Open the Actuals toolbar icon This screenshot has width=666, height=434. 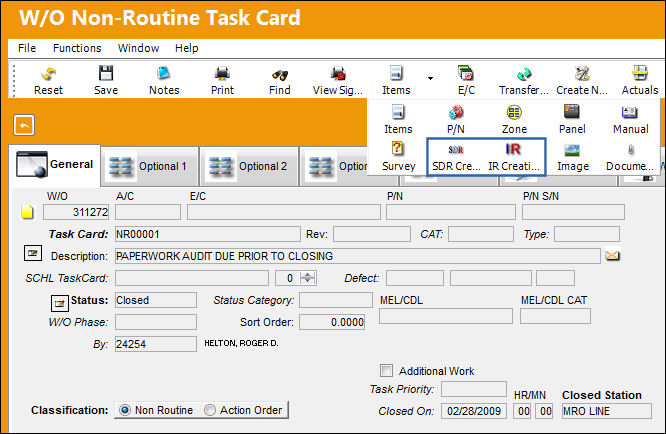640,73
